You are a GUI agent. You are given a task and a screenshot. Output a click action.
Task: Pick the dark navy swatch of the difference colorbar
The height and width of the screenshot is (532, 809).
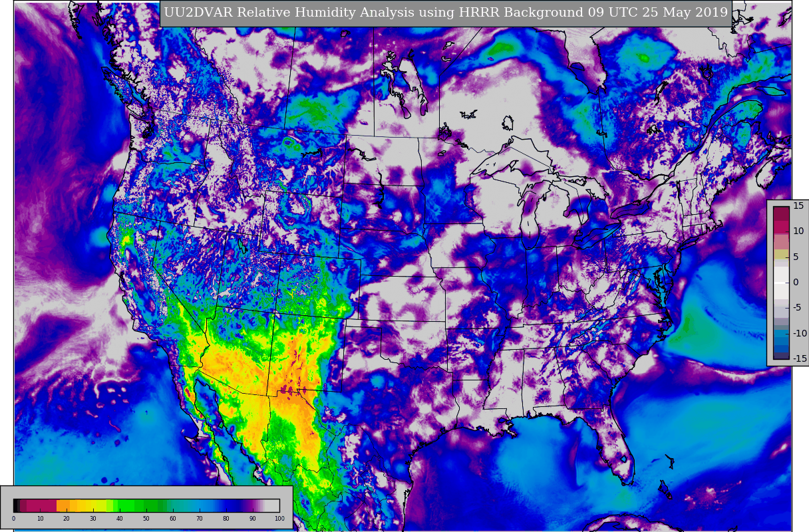click(781, 355)
